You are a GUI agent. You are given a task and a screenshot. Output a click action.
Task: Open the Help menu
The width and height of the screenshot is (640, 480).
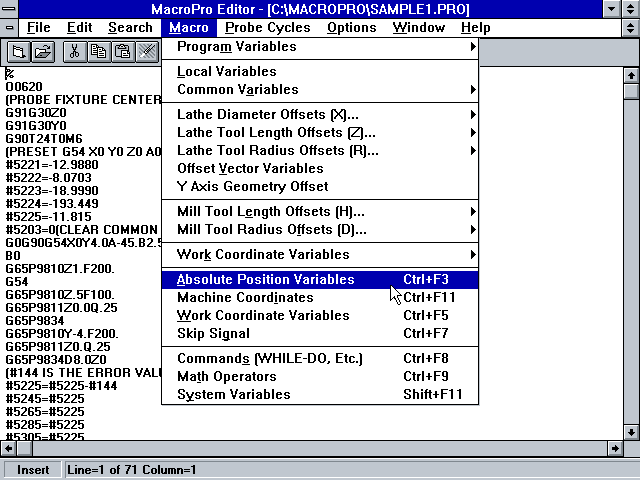476,28
